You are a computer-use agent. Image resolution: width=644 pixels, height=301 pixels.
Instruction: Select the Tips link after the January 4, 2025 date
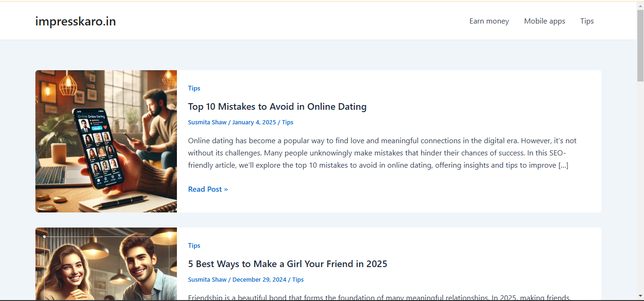[x=287, y=122]
